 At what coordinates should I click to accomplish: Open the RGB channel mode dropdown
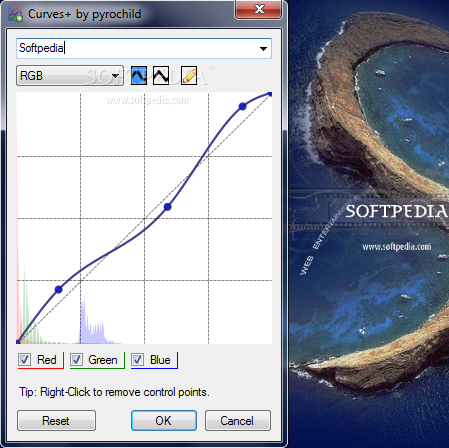tap(70, 76)
